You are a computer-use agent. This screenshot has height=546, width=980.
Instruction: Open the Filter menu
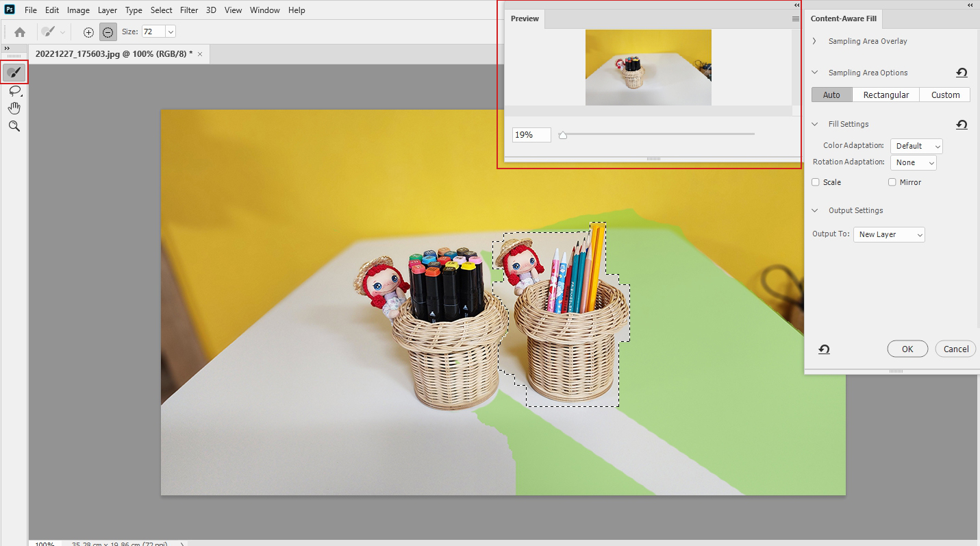click(x=189, y=10)
